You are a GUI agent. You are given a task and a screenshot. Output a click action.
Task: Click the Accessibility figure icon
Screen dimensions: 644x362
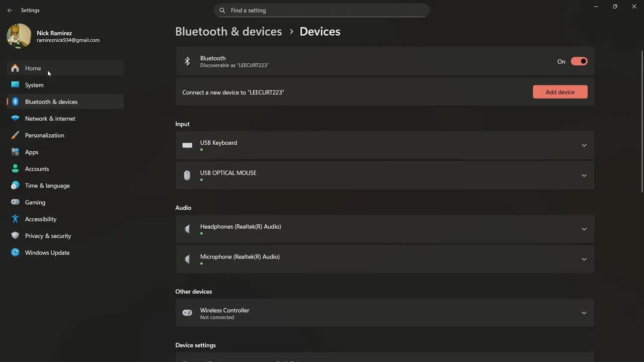click(x=15, y=219)
